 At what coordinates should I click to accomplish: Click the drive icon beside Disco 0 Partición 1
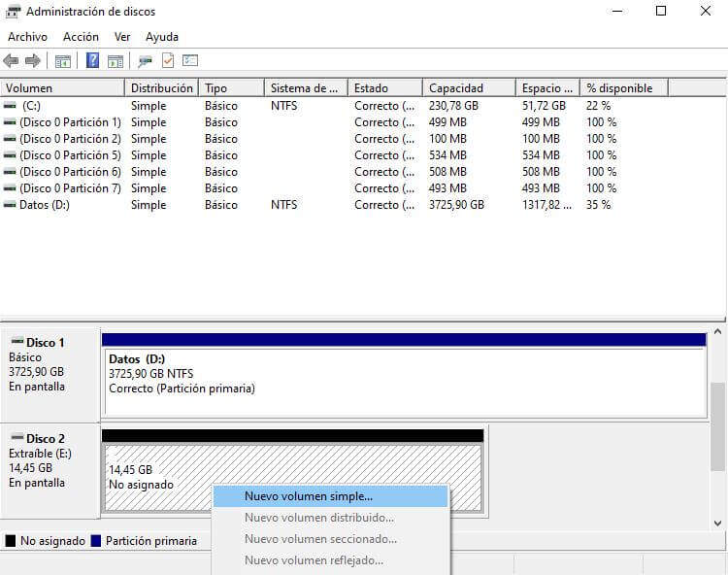(10, 122)
